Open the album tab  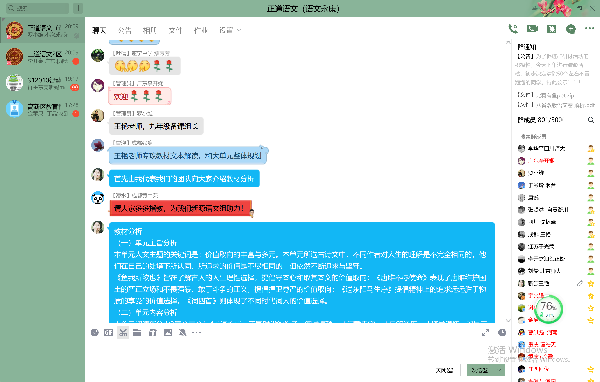[x=149, y=30]
